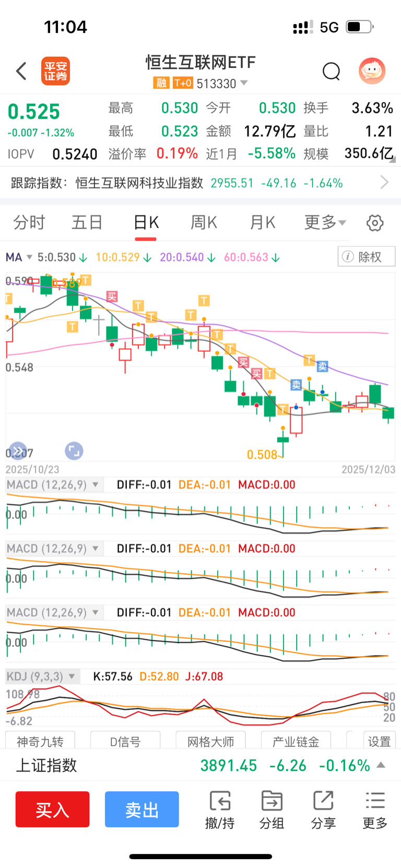Expand the MA indicator dropdown
This screenshot has height=868, width=401.
coord(29,257)
